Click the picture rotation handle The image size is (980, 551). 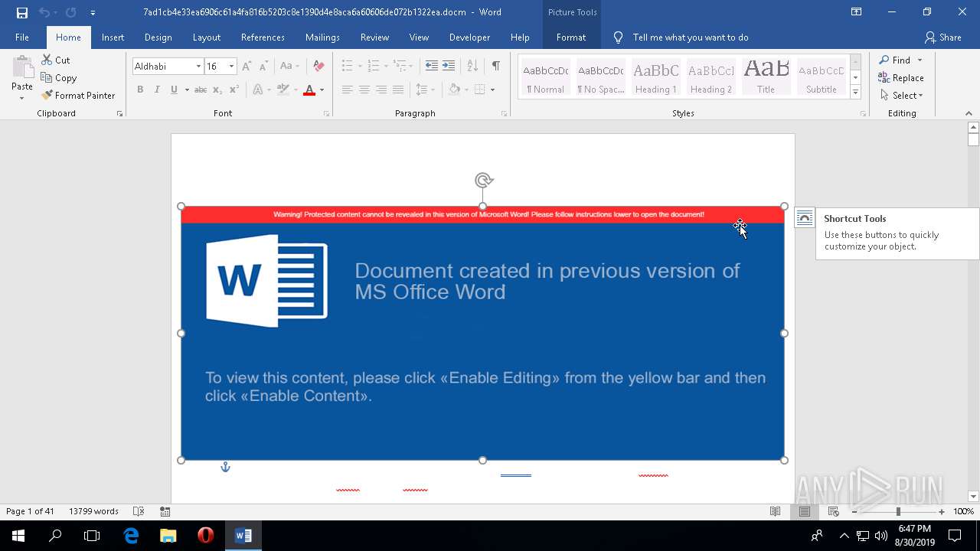click(483, 181)
